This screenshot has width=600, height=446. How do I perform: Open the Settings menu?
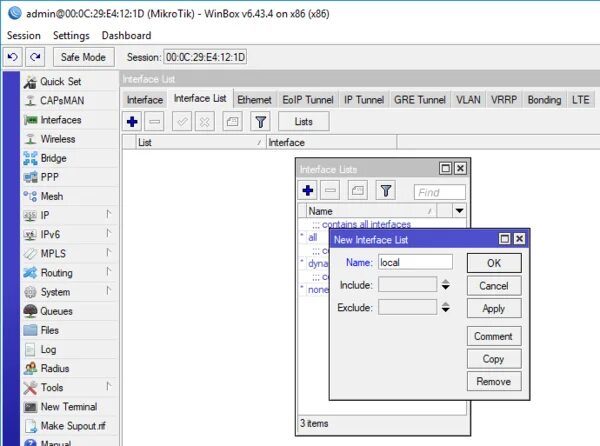71,36
